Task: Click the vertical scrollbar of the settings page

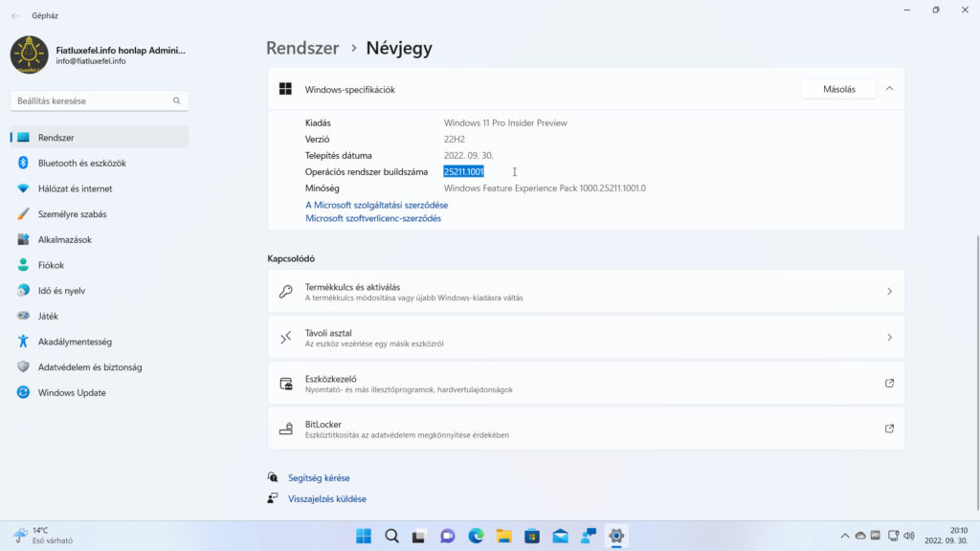Action: (977, 373)
